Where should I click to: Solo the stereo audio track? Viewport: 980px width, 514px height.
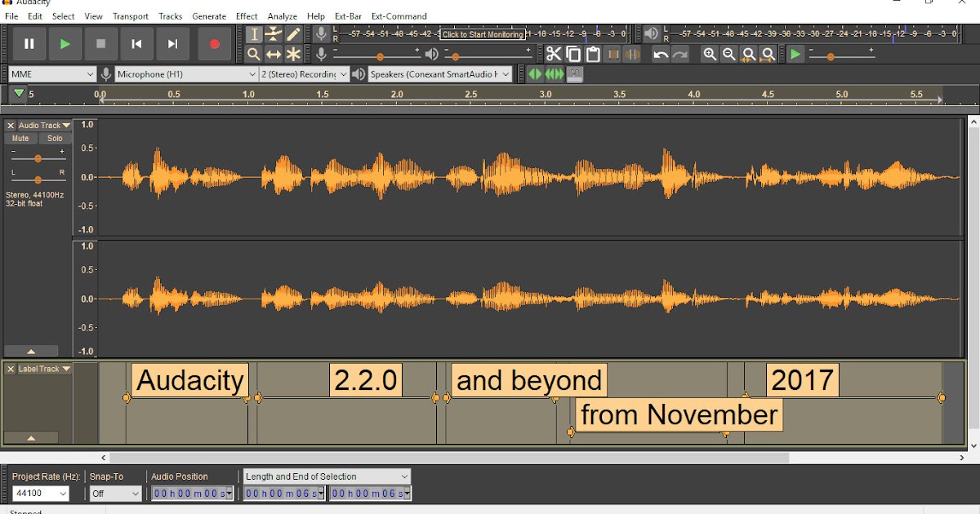coord(55,138)
